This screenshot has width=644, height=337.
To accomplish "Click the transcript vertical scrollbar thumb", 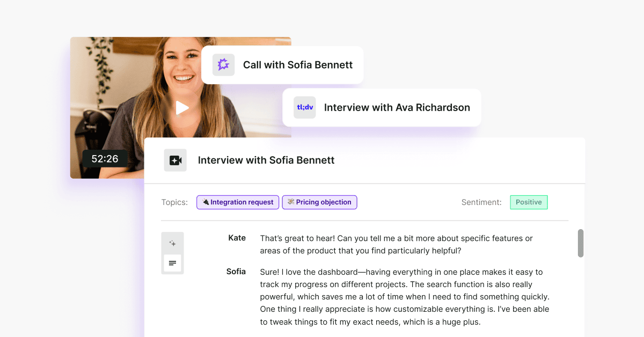I will tap(580, 243).
